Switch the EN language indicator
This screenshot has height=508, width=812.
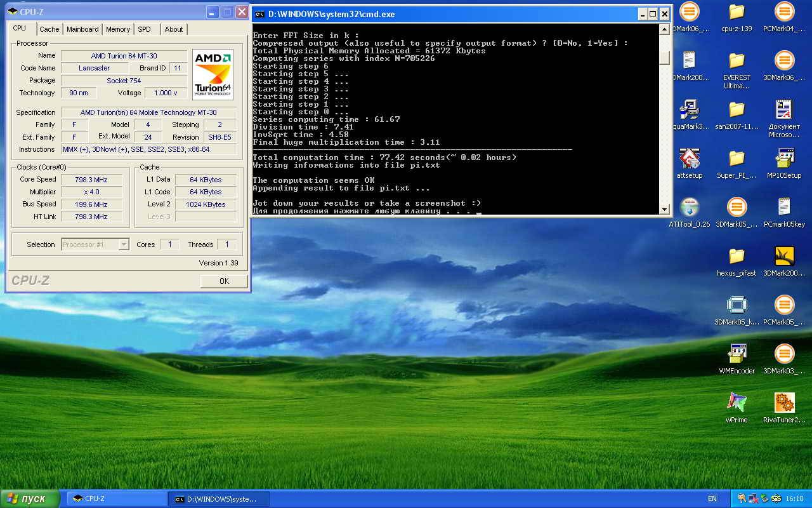(x=712, y=498)
